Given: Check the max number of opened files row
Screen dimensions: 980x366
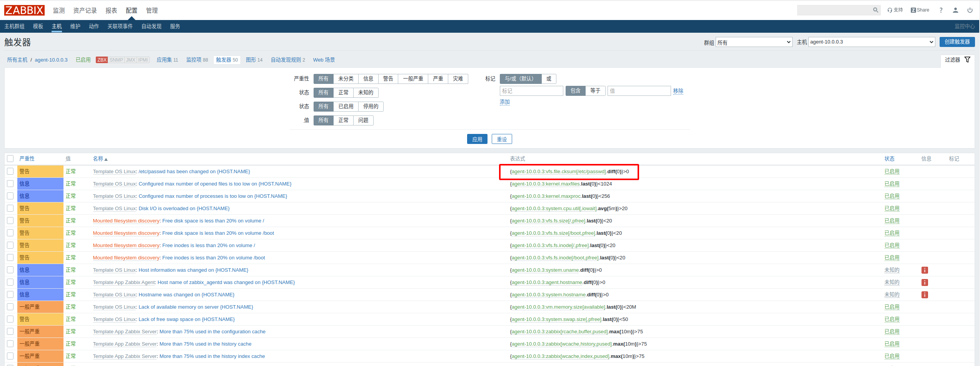Looking at the screenshot, I should [x=10, y=184].
